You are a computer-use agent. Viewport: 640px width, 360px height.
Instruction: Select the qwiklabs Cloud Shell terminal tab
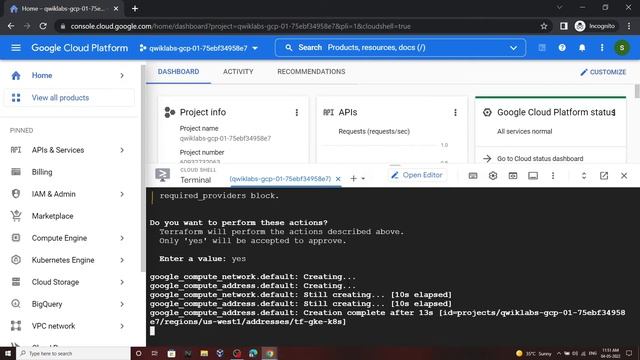(x=280, y=179)
